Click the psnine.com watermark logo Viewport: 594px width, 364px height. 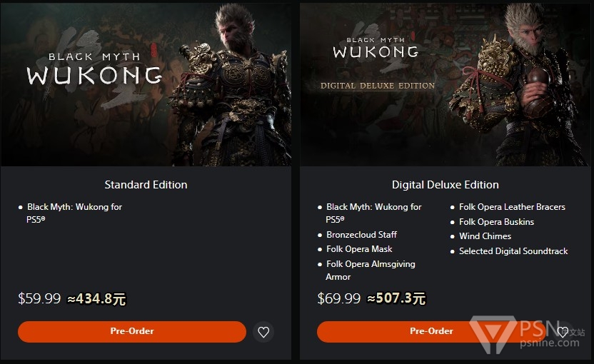[527, 334]
